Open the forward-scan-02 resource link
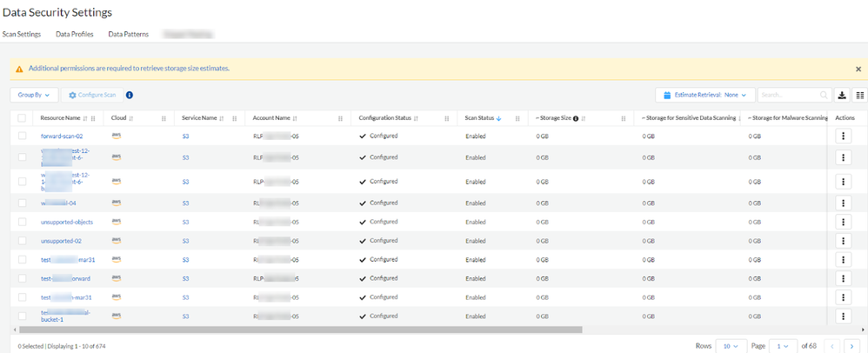 (x=62, y=136)
